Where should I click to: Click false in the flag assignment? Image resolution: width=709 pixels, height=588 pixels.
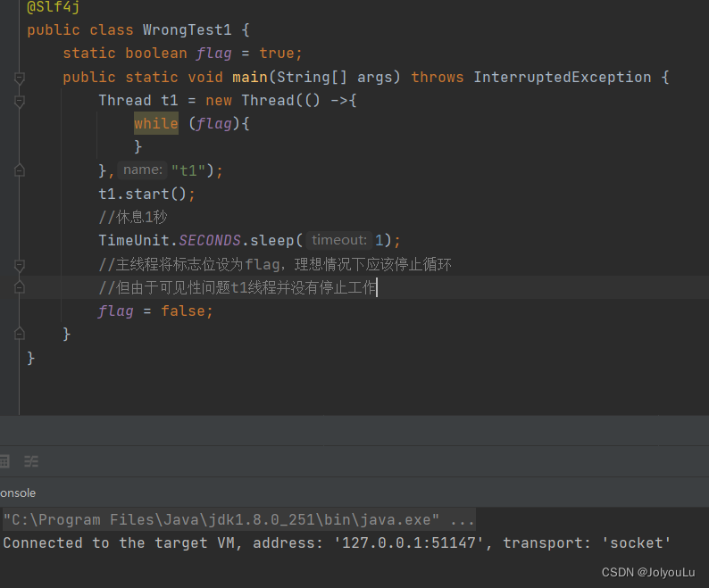point(183,311)
